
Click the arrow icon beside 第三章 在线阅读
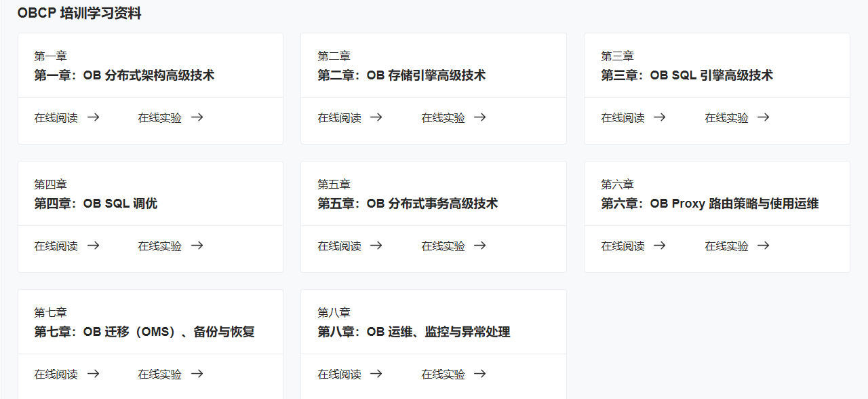tap(659, 117)
